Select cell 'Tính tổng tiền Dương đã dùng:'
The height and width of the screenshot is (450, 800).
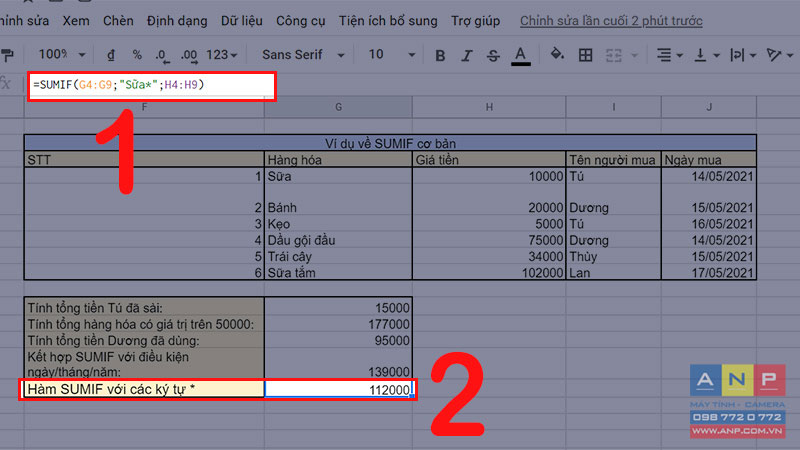[x=144, y=340]
